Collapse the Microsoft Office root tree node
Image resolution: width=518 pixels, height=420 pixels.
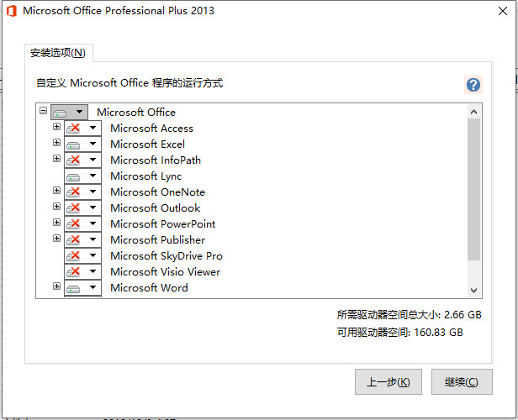43,110
